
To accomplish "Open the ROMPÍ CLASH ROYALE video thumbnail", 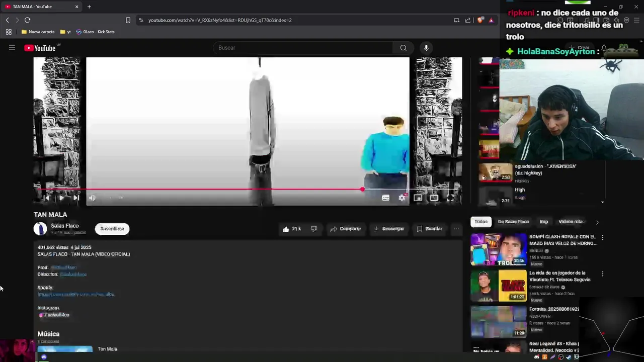I will [x=498, y=249].
